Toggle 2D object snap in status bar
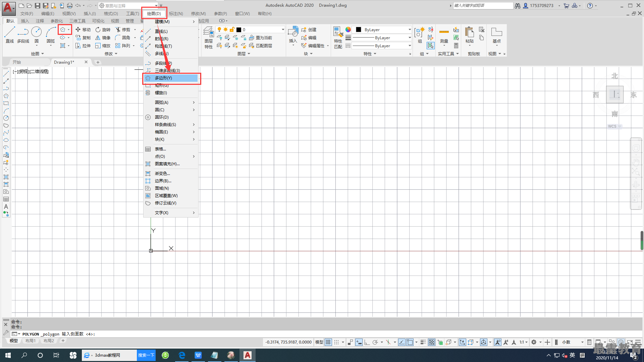This screenshot has height=362, width=644. [410, 342]
